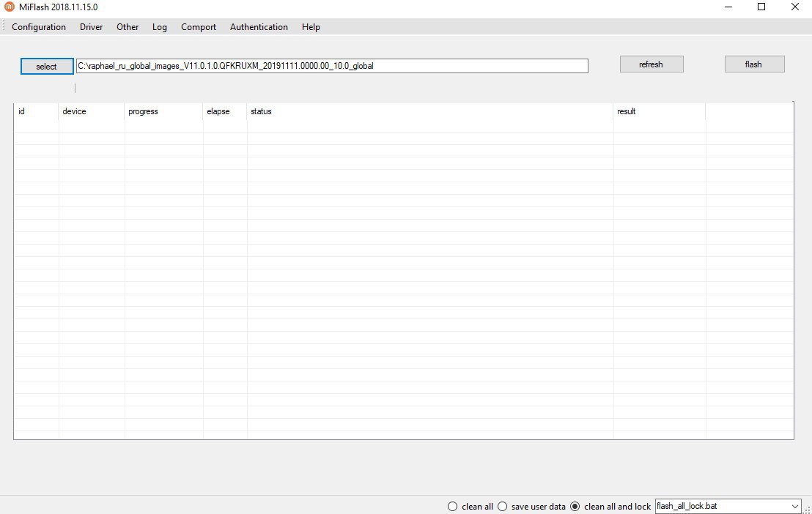
Task: Close the MiFlash window
Action: coord(795,7)
